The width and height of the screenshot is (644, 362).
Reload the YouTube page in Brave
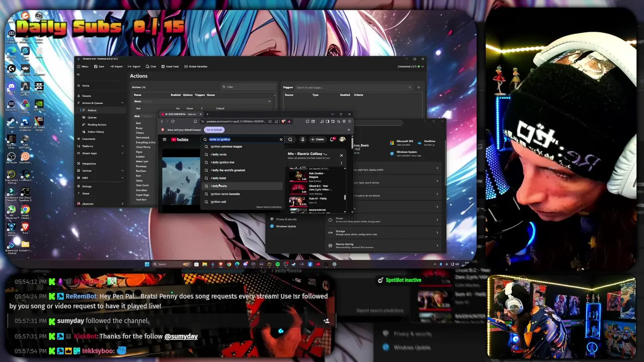click(173, 121)
